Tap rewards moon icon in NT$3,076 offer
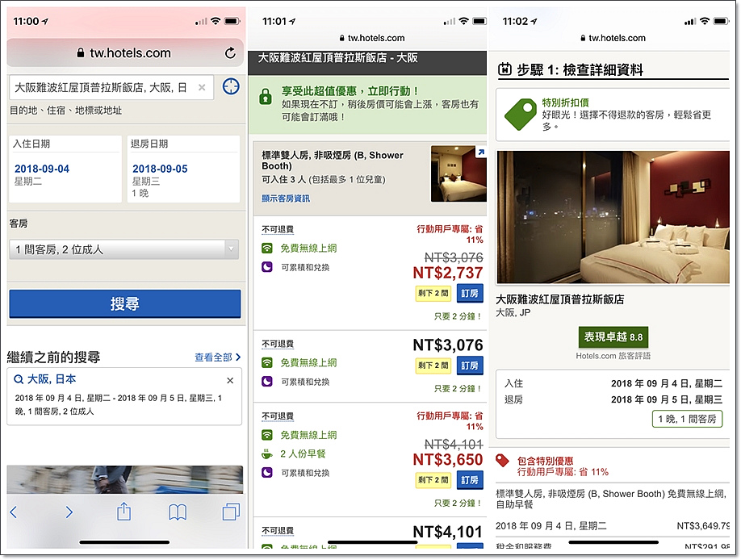The height and width of the screenshot is (560, 741). tap(267, 382)
